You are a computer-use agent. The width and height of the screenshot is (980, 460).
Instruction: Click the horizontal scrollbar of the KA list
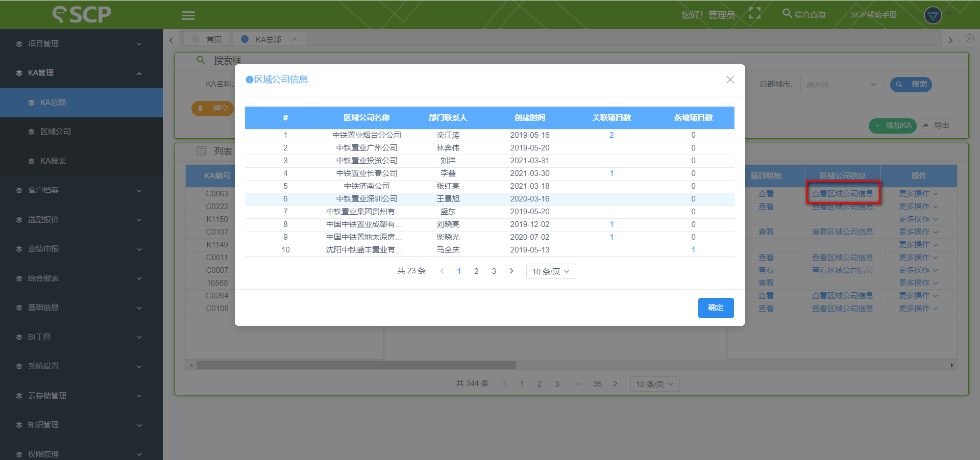tap(356, 365)
